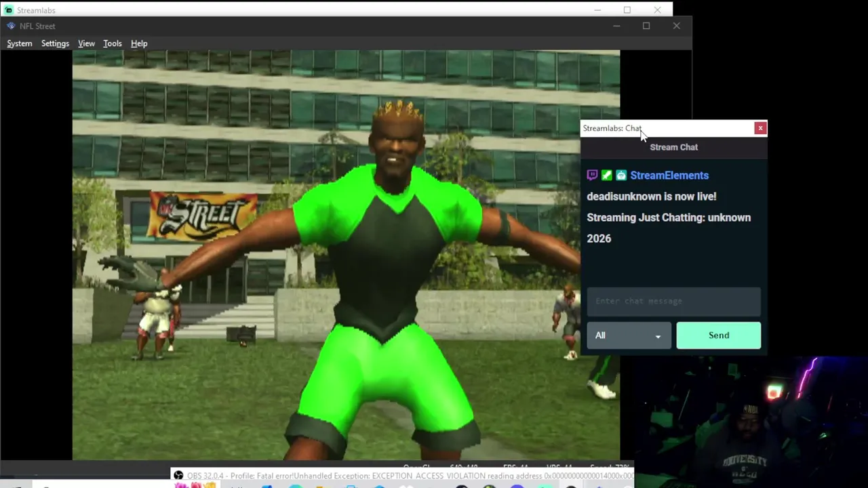Image resolution: width=868 pixels, height=488 pixels.
Task: Click the purple Twitch badge beside StreamElements
Action: 592,176
